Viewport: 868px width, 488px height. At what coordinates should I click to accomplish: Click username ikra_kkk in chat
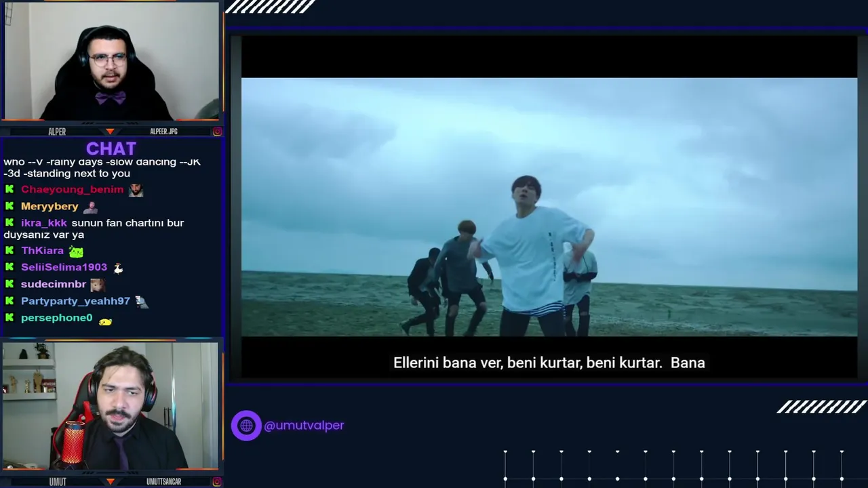pos(44,223)
